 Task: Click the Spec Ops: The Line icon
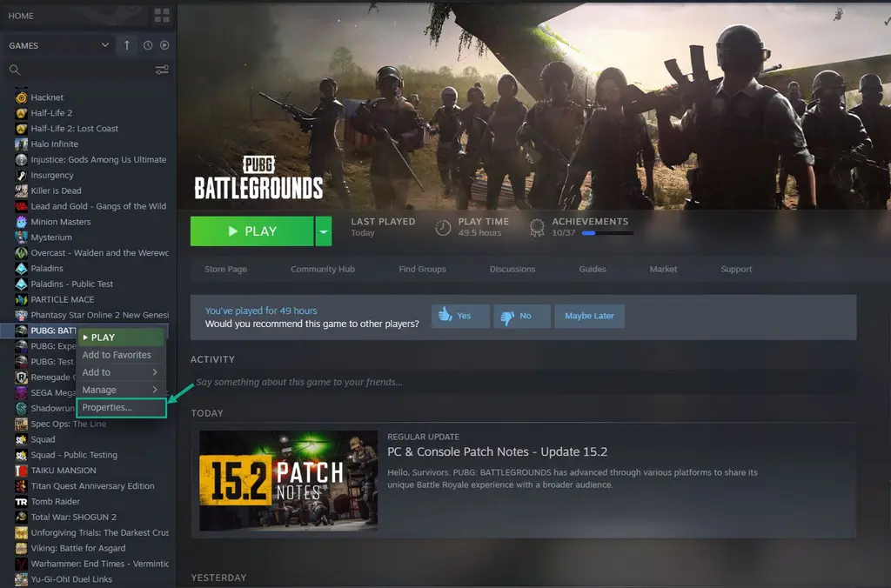[x=21, y=424]
